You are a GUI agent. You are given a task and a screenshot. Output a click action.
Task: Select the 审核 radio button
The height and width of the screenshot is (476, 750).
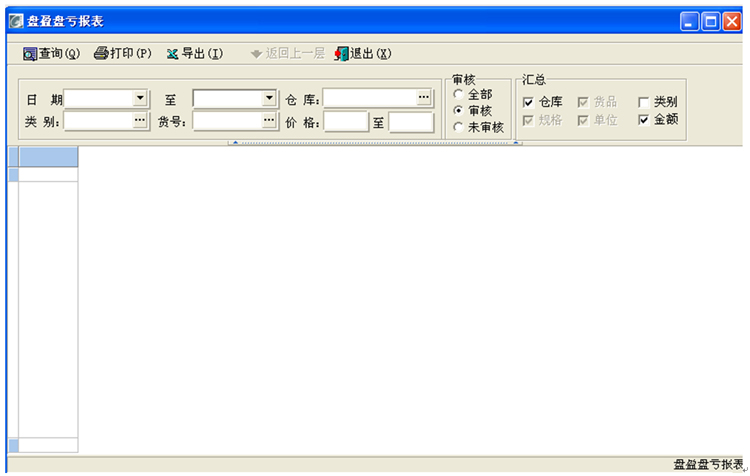458,111
